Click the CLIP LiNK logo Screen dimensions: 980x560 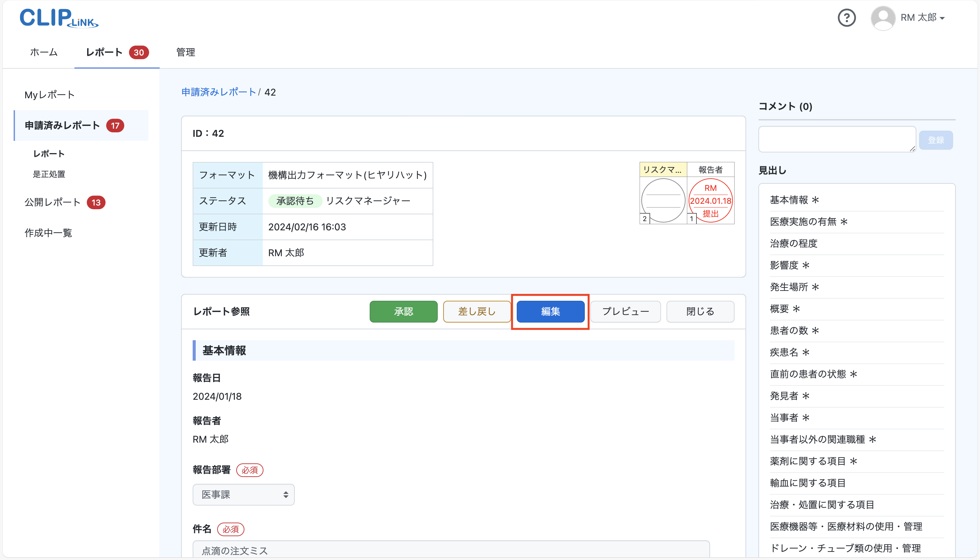(x=59, y=18)
